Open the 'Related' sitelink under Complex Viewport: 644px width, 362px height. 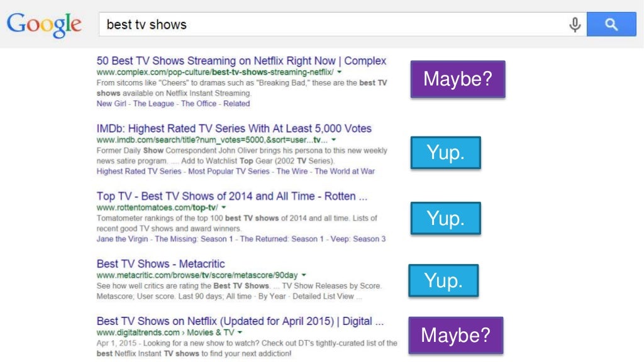coord(236,104)
